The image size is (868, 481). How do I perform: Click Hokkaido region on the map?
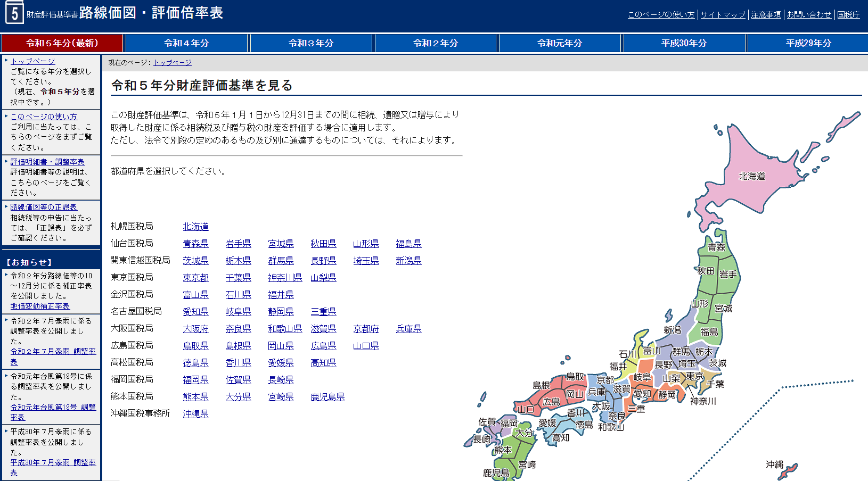pos(752,176)
